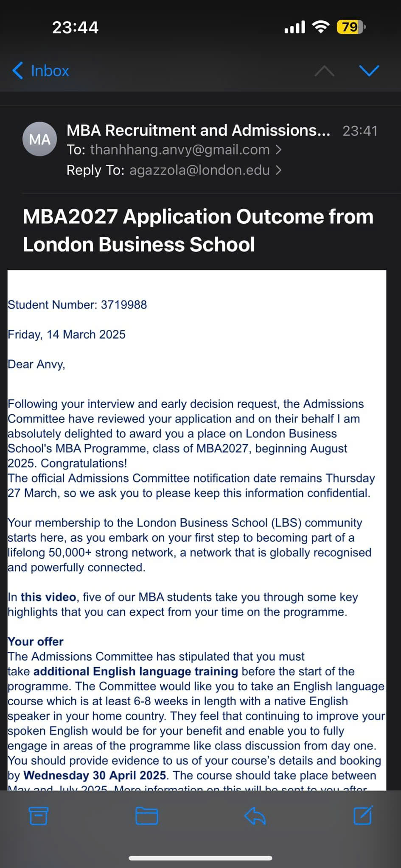Open the Move to folder icon

pyautogui.click(x=146, y=816)
